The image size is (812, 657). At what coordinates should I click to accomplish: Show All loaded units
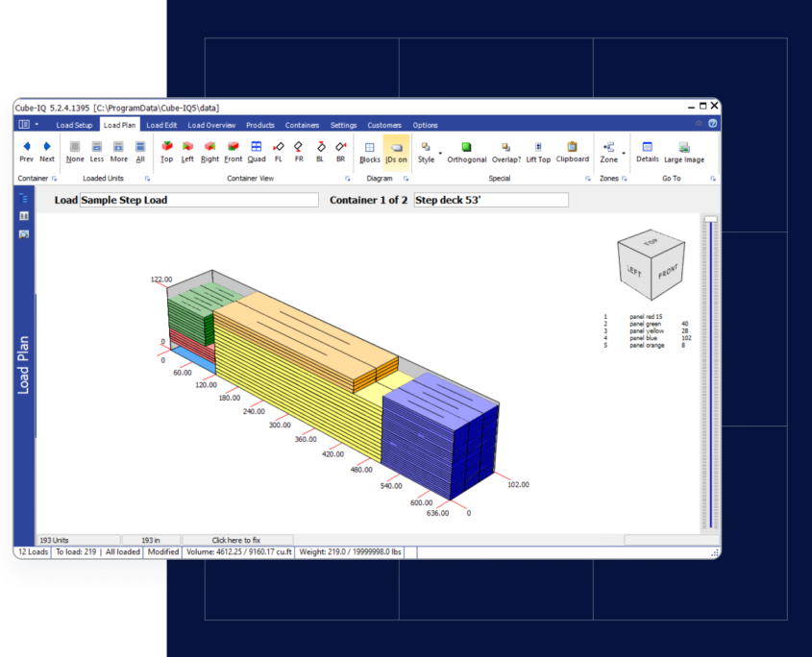tap(140, 152)
